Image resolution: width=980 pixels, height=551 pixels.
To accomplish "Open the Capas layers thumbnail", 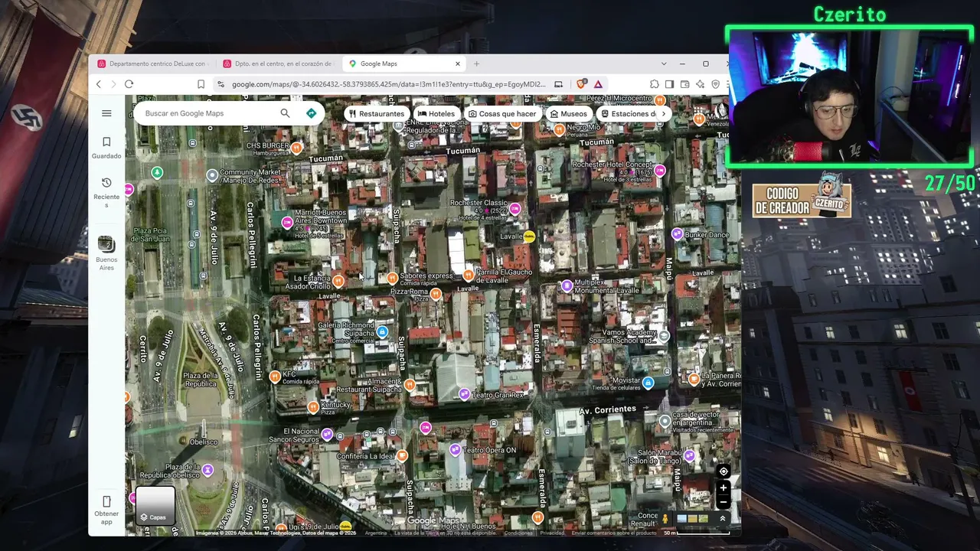I will point(155,505).
